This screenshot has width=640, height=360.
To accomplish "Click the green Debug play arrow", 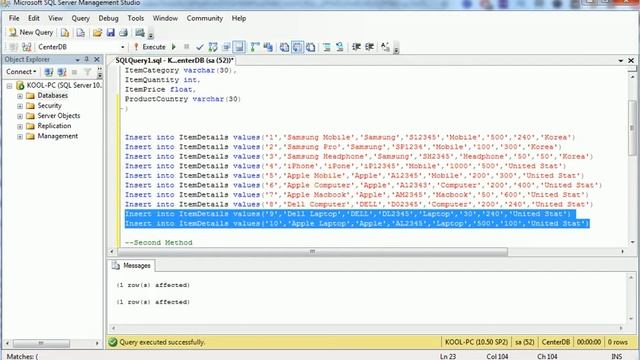I will (x=174, y=47).
